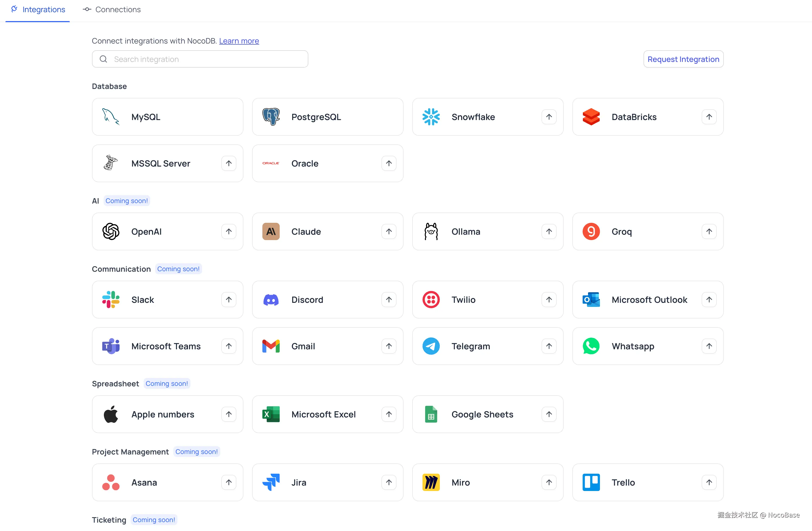Click the Snowflake integration icon

[431, 117]
